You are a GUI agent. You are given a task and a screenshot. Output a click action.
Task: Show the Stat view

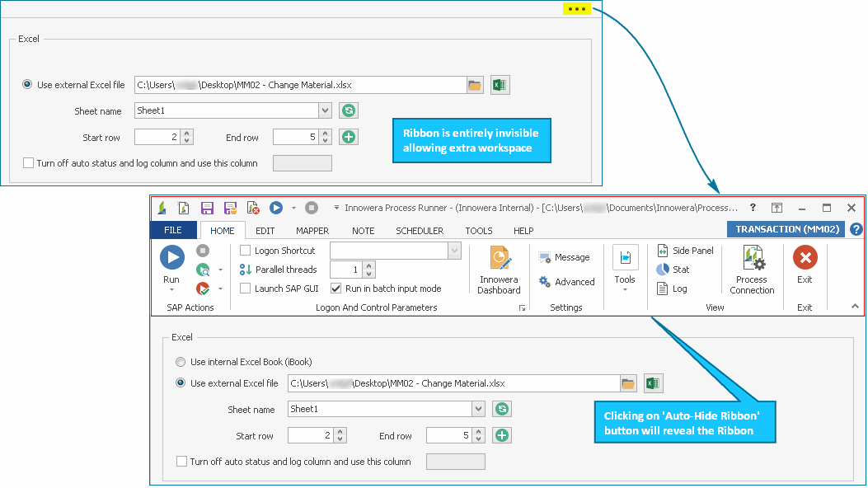tap(673, 269)
